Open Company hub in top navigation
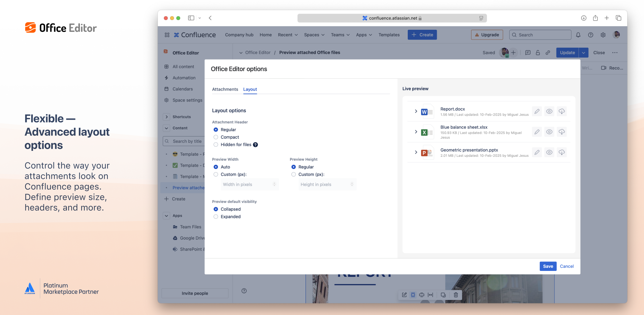Viewport: 644px width, 315px height. (239, 35)
